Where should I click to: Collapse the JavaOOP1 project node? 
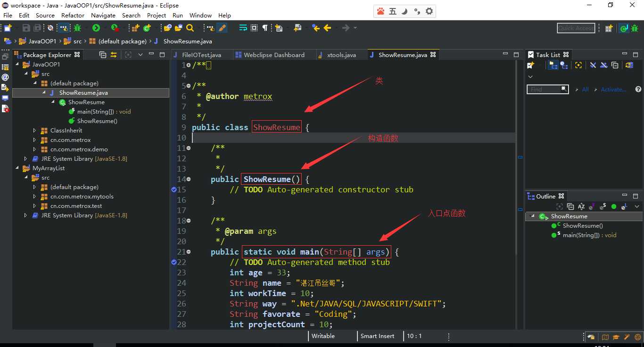17,65
